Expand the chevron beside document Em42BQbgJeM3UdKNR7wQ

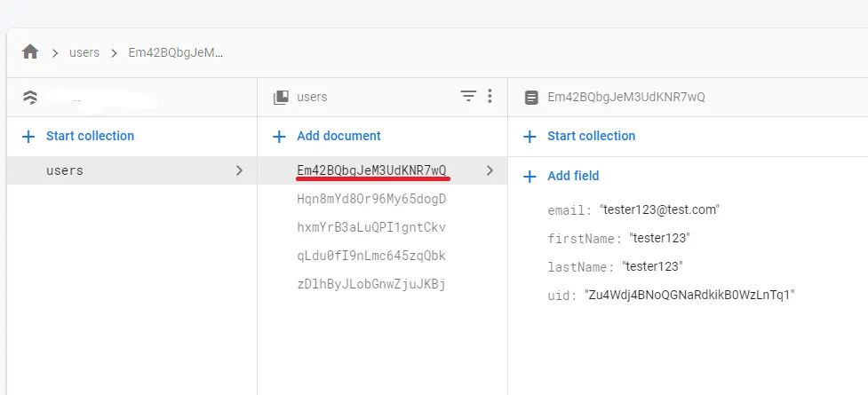click(x=490, y=170)
